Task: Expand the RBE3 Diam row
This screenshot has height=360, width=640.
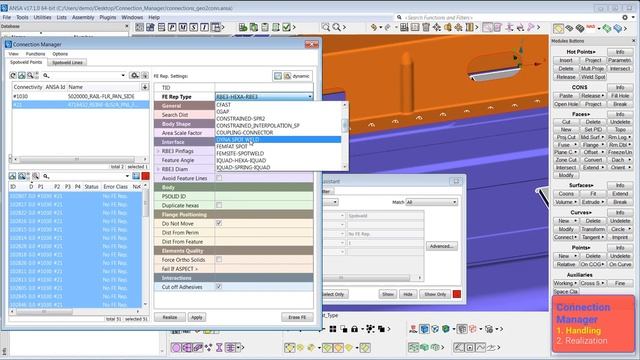Action: coord(158,169)
